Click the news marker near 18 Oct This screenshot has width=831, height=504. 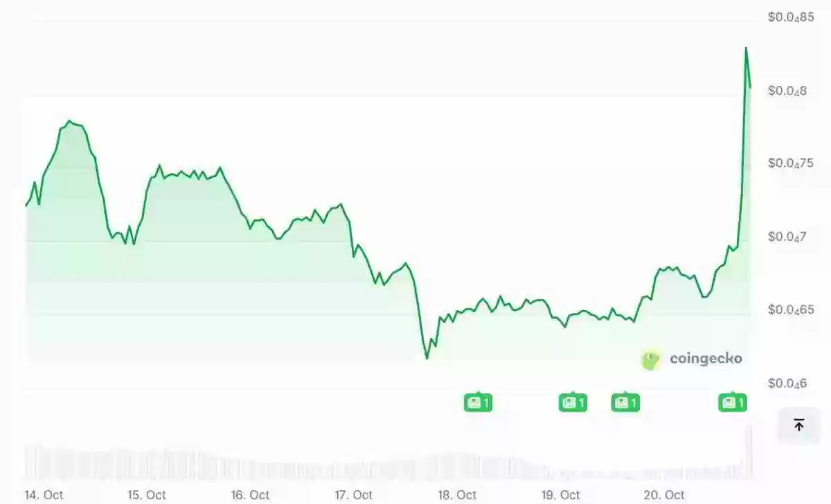pyautogui.click(x=478, y=402)
